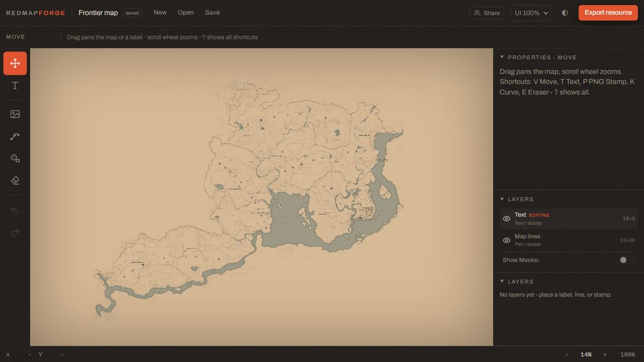Screen dimensions: 644x362
Task: Reset zoom with the 100% button
Action: pyautogui.click(x=628, y=354)
